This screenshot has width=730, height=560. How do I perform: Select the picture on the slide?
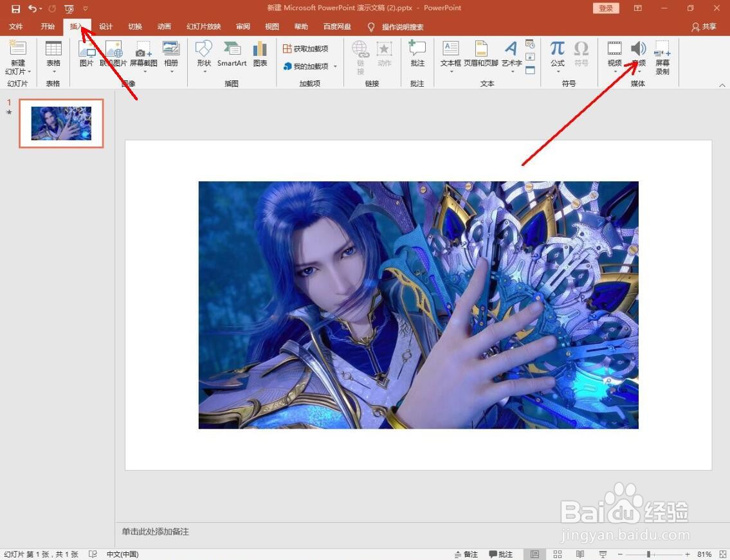(x=418, y=305)
